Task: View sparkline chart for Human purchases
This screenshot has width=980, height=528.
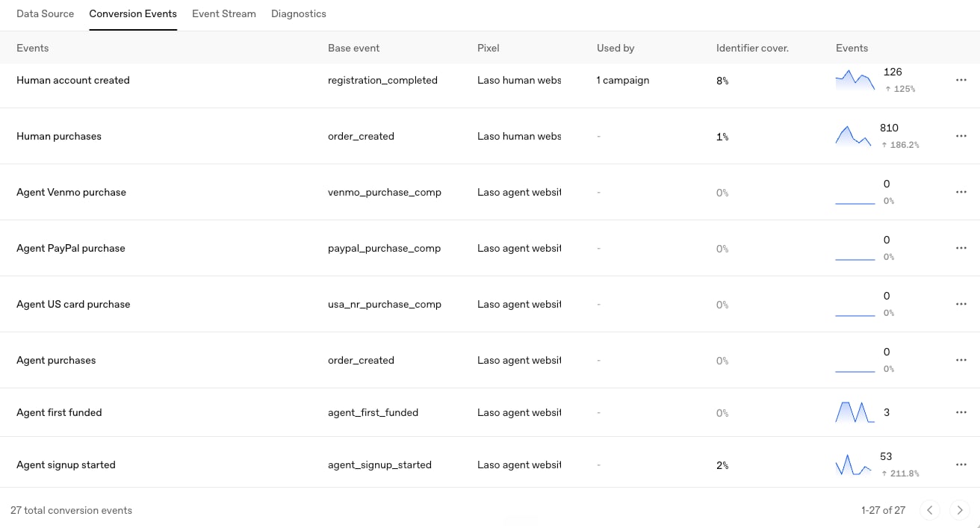Action: coord(854,136)
